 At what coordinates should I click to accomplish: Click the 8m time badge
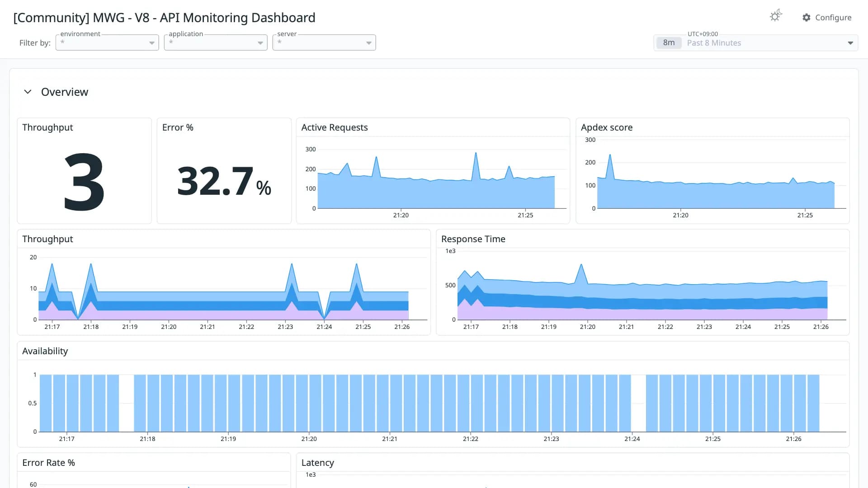point(669,43)
